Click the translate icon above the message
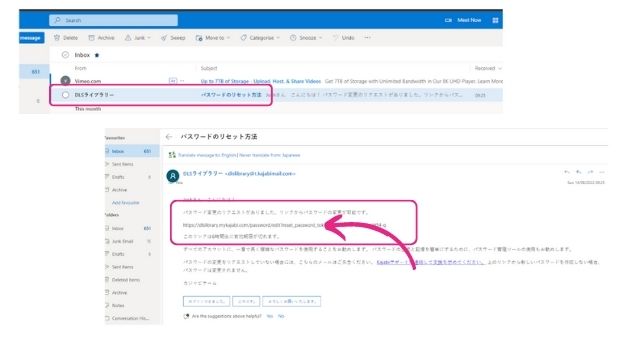The image size is (640, 360). click(x=172, y=155)
